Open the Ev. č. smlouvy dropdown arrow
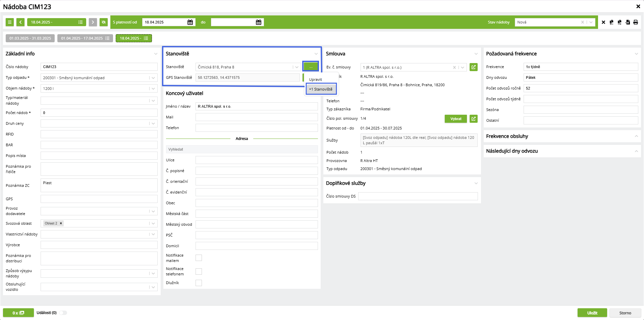 point(463,67)
